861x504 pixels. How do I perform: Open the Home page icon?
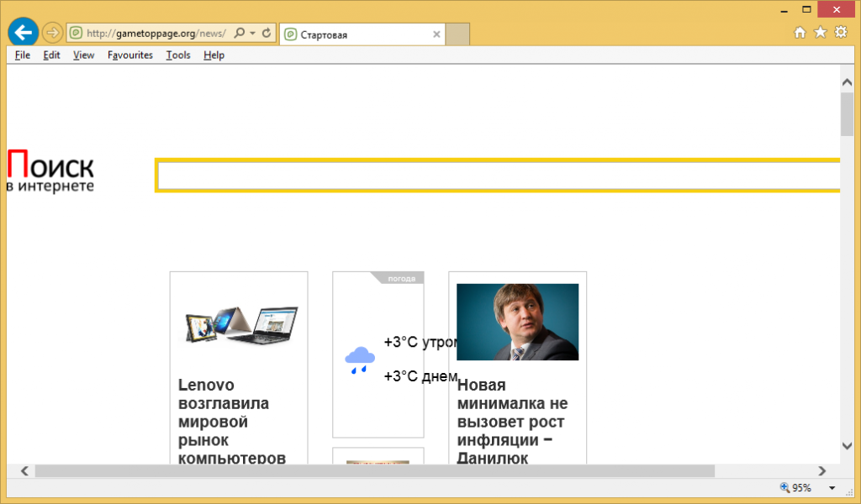(800, 33)
